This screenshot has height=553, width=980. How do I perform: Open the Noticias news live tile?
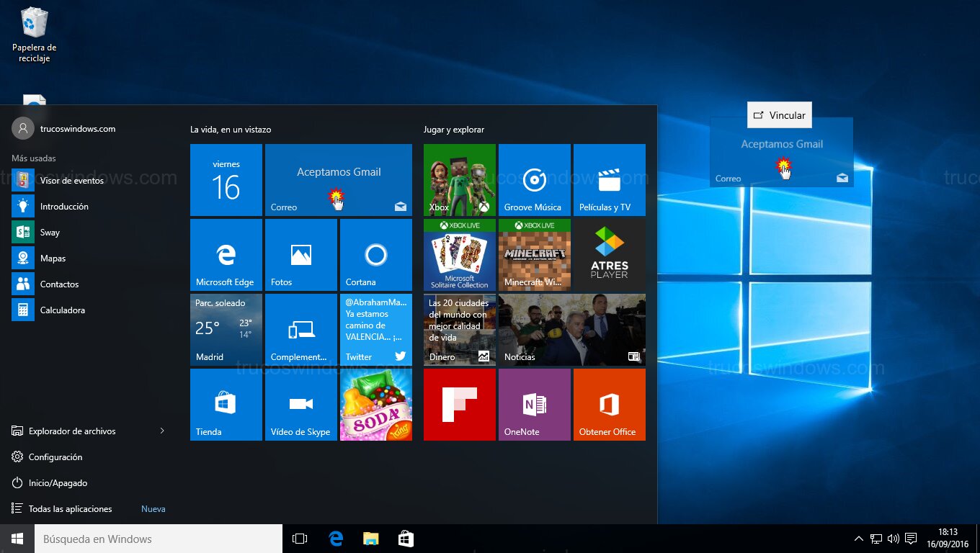coord(571,330)
